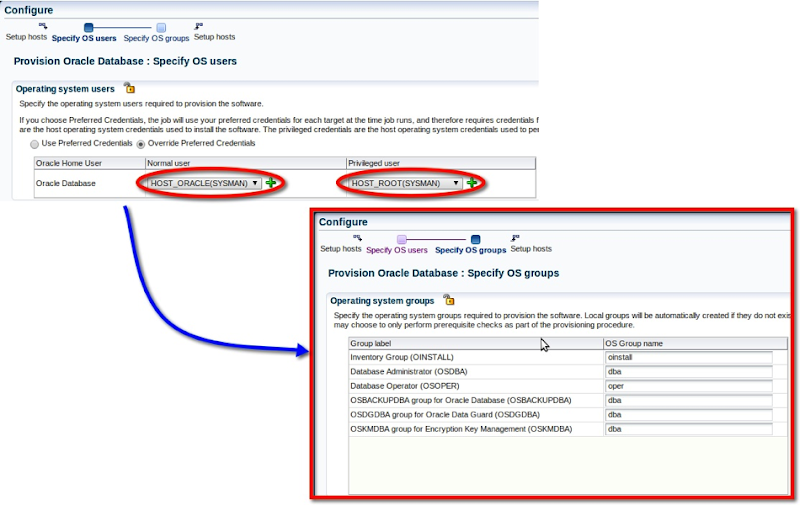Go to Specify OS users link in top wizard
Image resolution: width=800 pixels, height=505 pixels.
84,38
